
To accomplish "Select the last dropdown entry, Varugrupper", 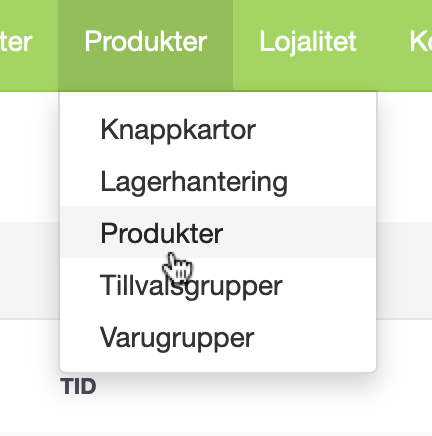I will (x=218, y=337).
